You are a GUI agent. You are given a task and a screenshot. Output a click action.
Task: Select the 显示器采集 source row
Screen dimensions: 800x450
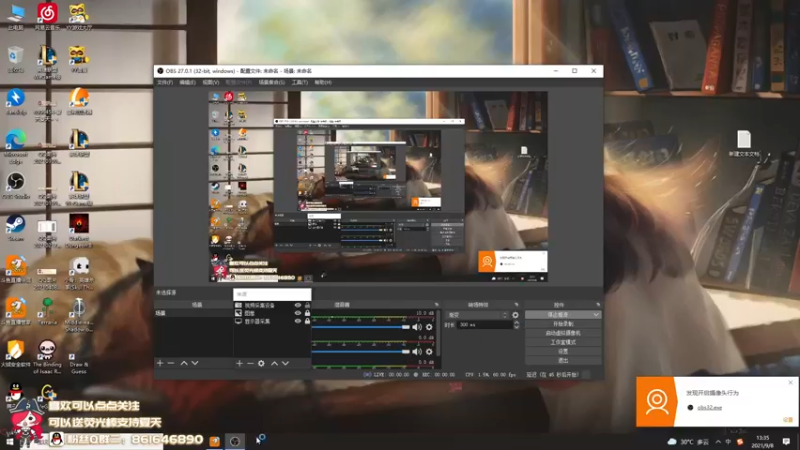[272, 321]
